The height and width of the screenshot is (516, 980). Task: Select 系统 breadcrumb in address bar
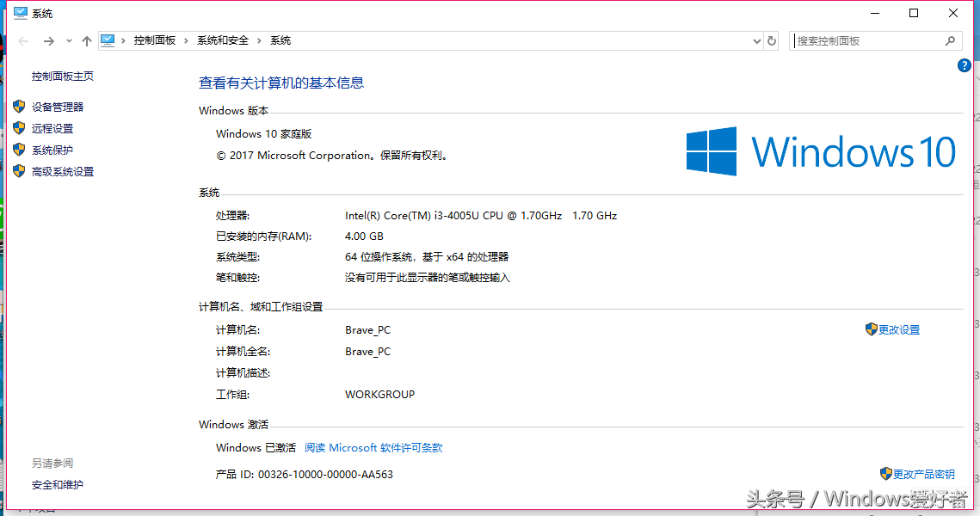coord(280,40)
